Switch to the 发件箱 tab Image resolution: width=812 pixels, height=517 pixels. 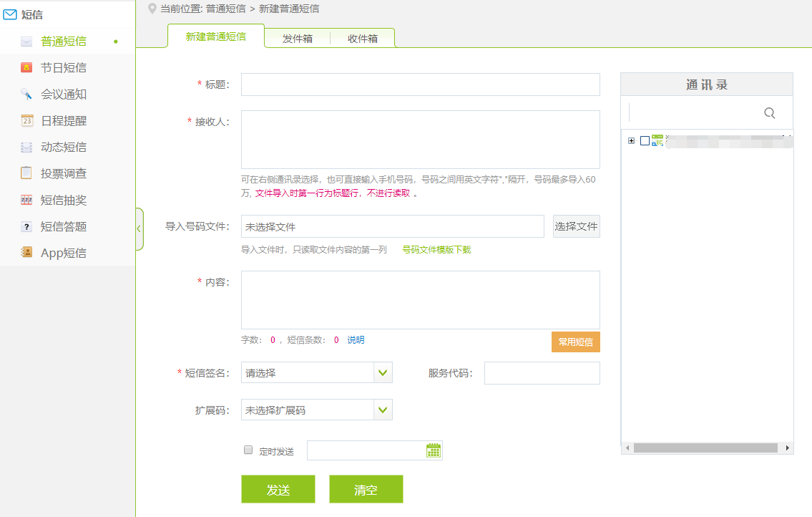(297, 39)
